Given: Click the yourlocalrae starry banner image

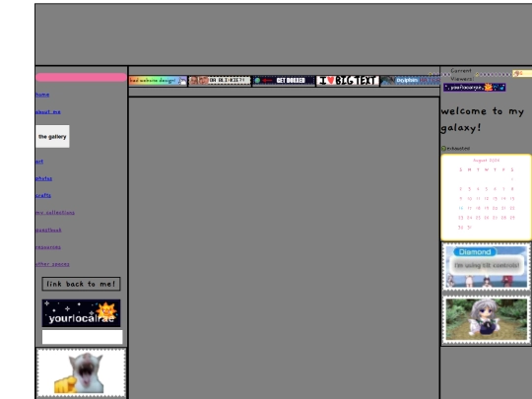Looking at the screenshot, I should point(81,313).
